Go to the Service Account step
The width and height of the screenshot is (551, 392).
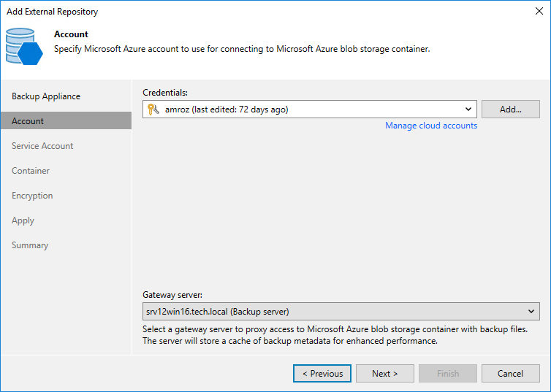[x=42, y=146]
